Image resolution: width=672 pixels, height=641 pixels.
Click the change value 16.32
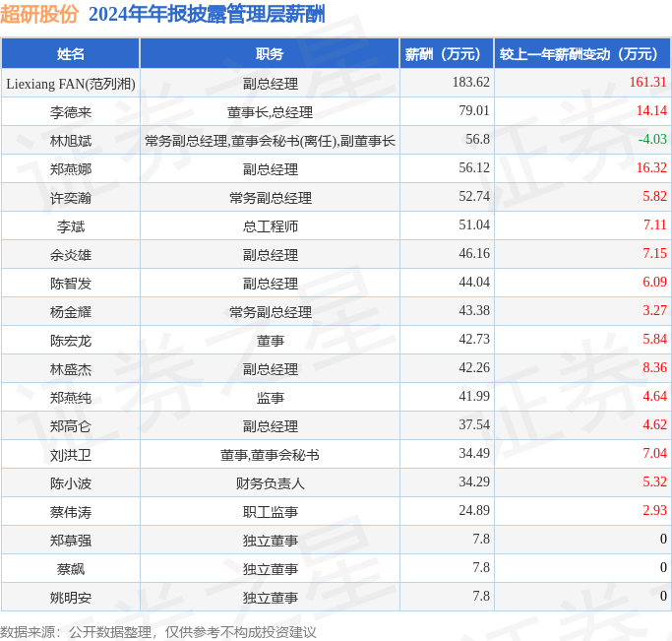(651, 167)
